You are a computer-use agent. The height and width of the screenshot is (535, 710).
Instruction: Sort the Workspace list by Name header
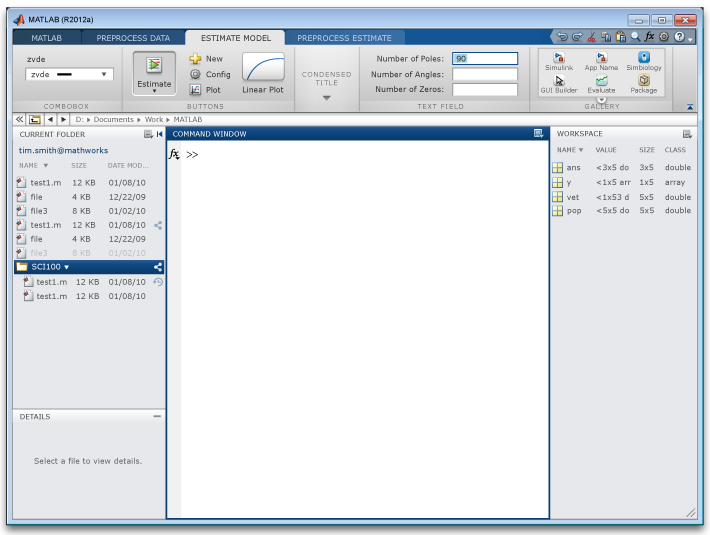point(570,150)
